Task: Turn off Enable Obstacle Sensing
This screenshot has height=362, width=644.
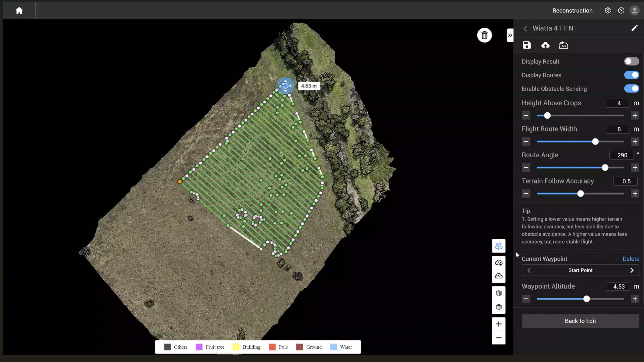Action: pyautogui.click(x=631, y=88)
